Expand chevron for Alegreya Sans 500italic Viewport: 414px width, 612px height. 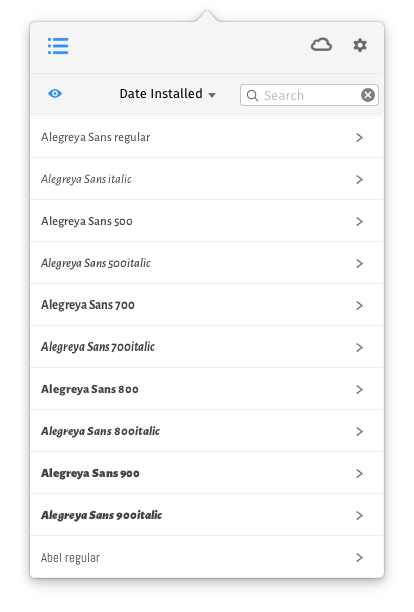click(x=359, y=263)
